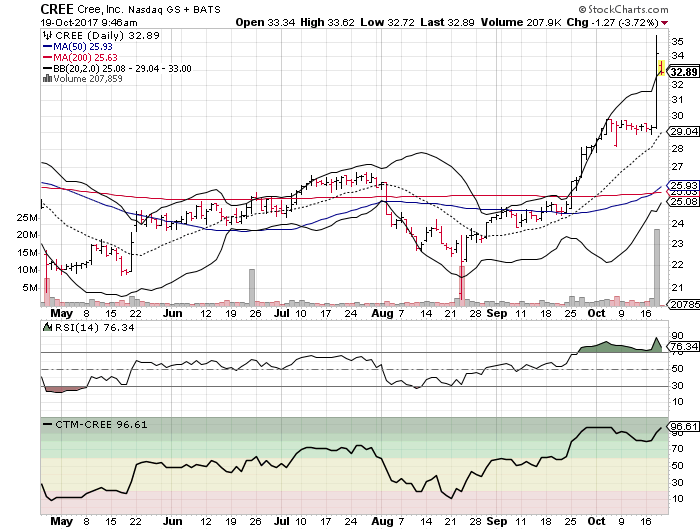Image resolution: width=700 pixels, height=530 pixels.
Task: Click the highlighted 32.89 last-price tag
Action: coord(683,72)
